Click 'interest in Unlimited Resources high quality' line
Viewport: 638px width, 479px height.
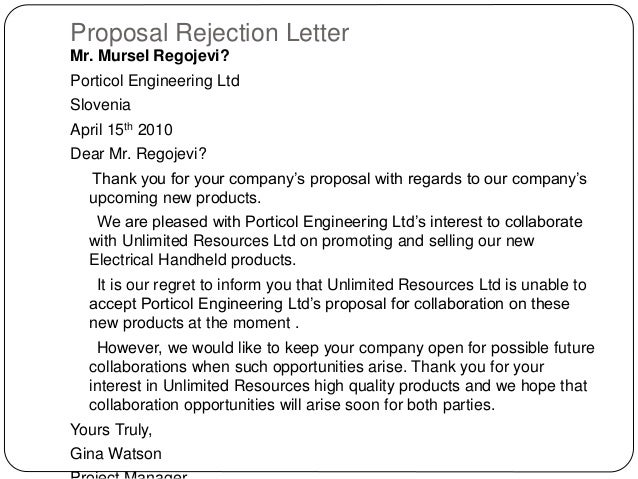click(x=338, y=386)
